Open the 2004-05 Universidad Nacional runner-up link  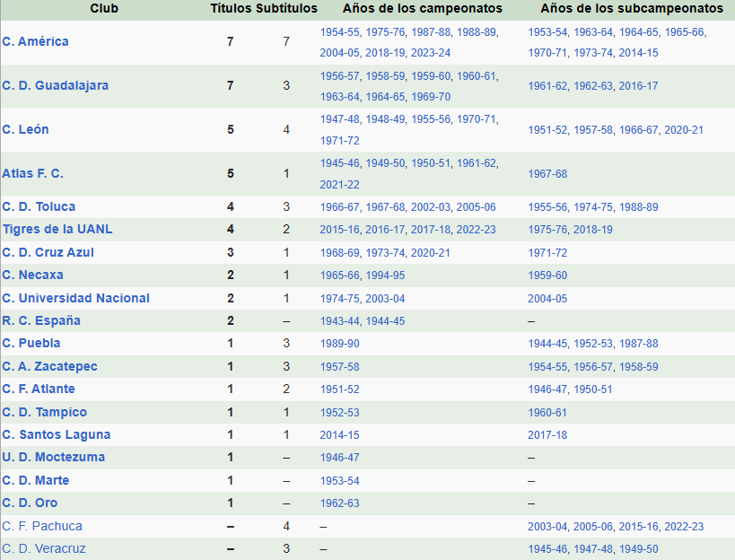(x=547, y=298)
